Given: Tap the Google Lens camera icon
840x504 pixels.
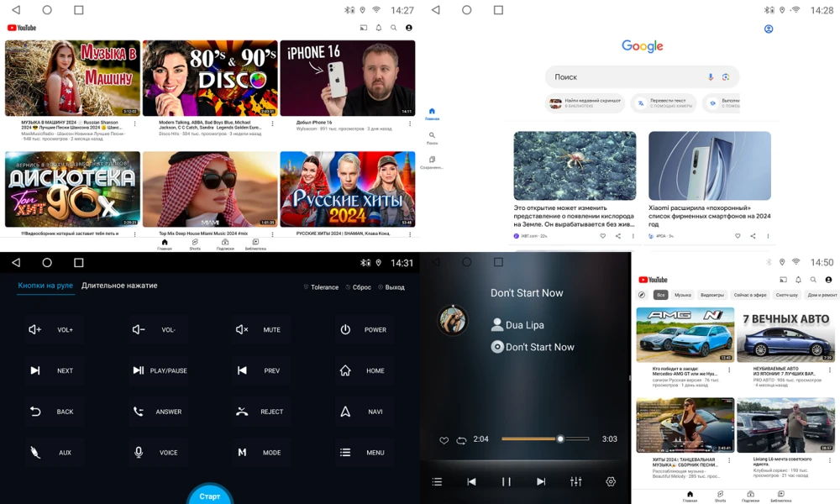Looking at the screenshot, I should 726,77.
